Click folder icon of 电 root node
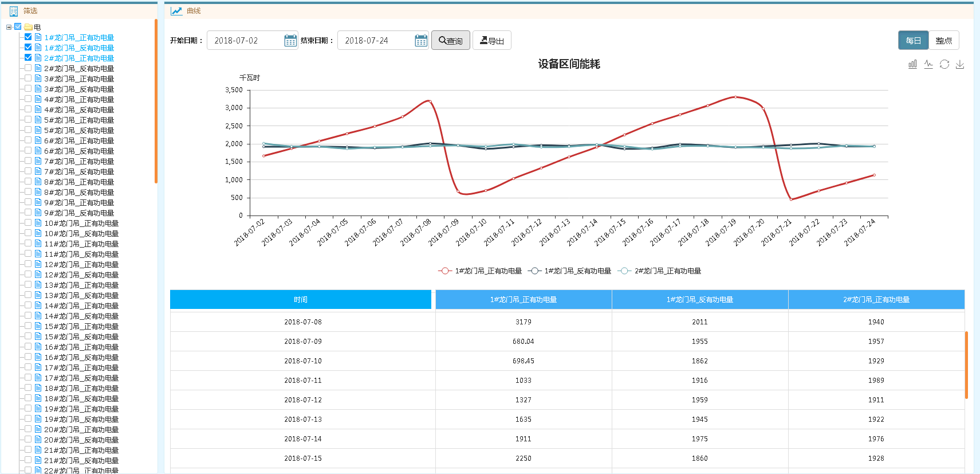980x474 pixels. point(28,27)
